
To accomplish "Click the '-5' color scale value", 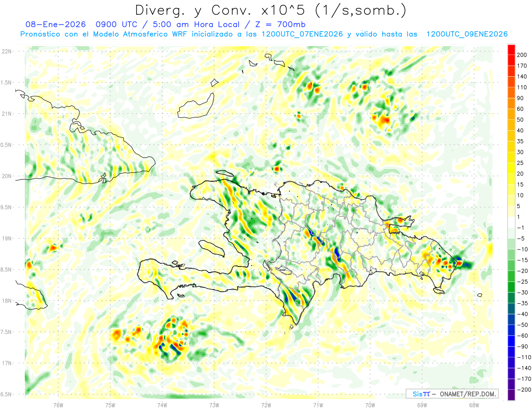I will tap(521, 239).
